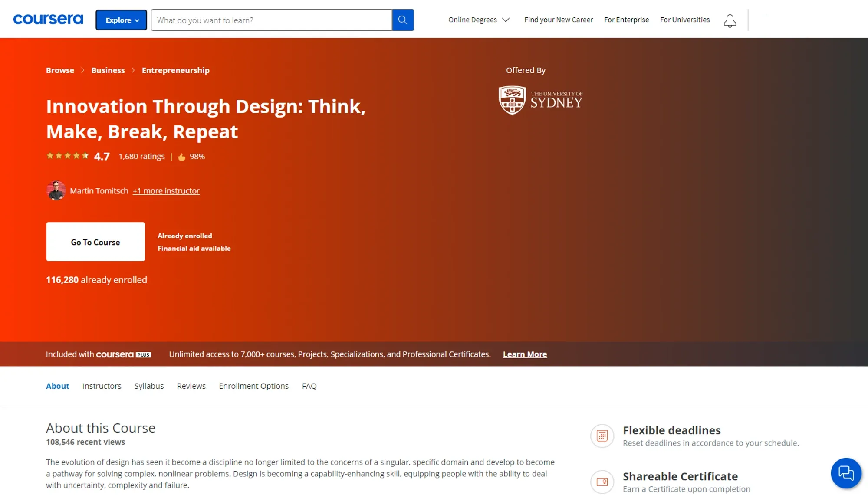Click the Flexible deadlines calendar icon

tap(602, 436)
